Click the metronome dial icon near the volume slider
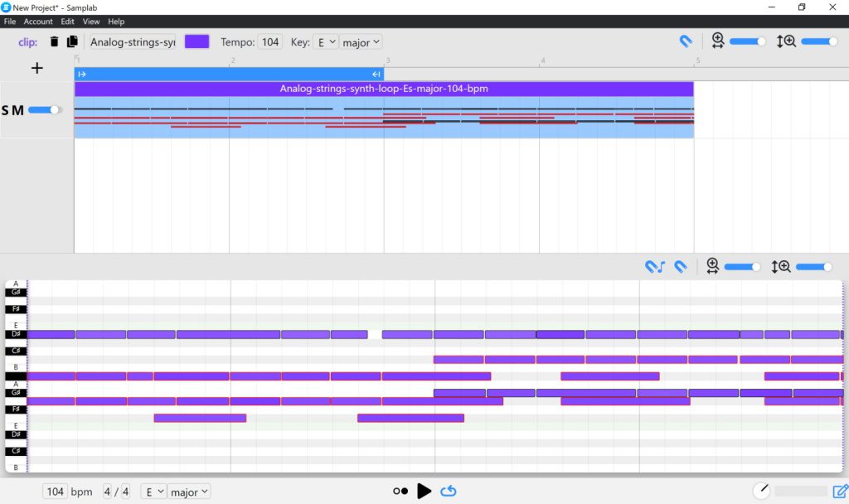 pyautogui.click(x=761, y=489)
